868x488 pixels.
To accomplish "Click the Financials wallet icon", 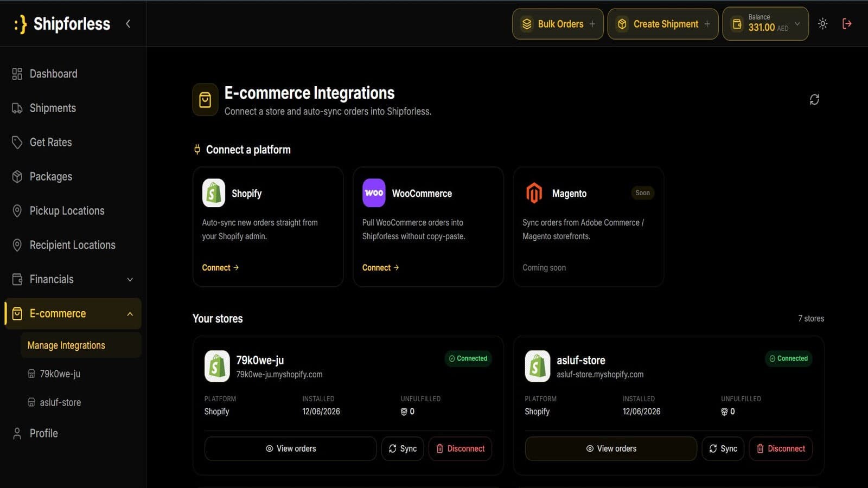I will pos(17,279).
